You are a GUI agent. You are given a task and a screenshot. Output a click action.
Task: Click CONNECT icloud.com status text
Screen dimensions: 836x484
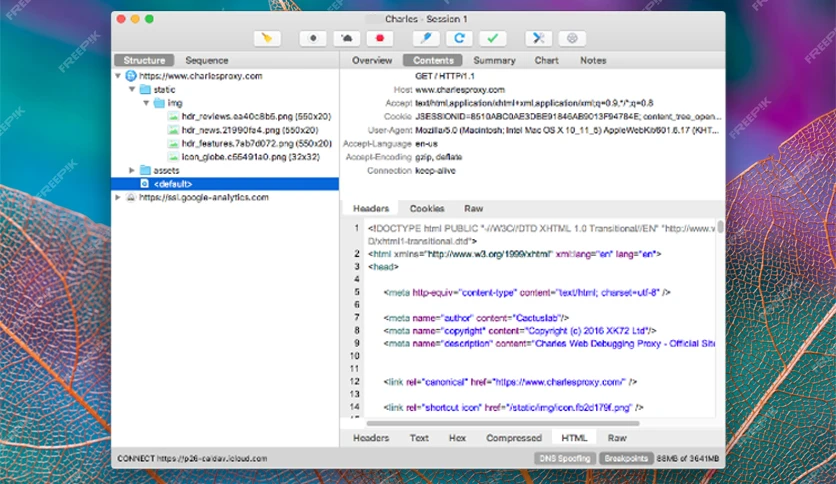coord(192,458)
